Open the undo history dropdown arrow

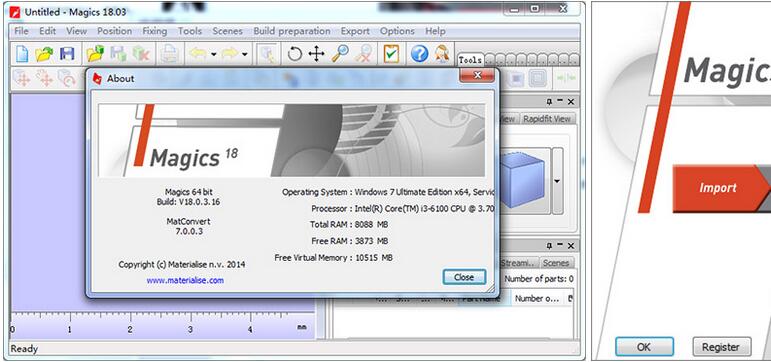coord(214,54)
